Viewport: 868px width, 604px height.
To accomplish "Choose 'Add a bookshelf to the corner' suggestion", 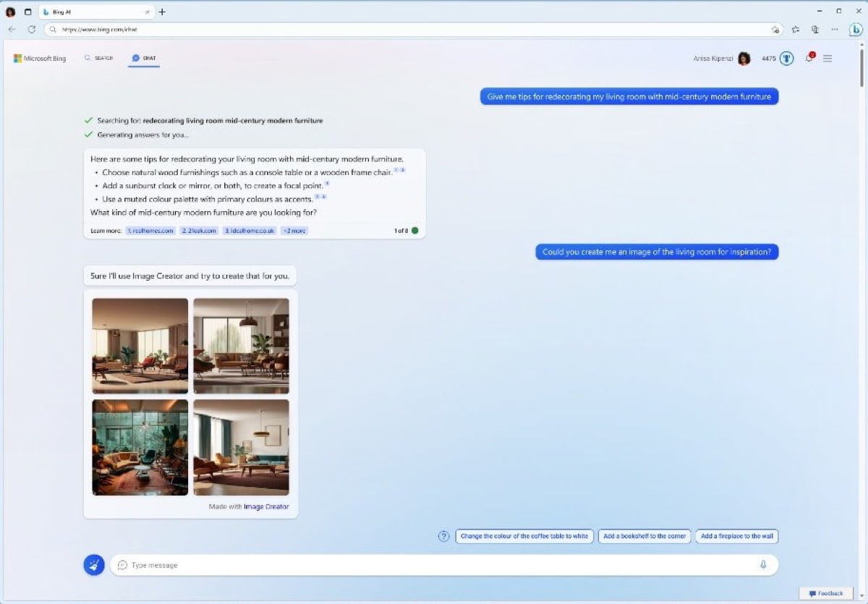I will pyautogui.click(x=644, y=537).
